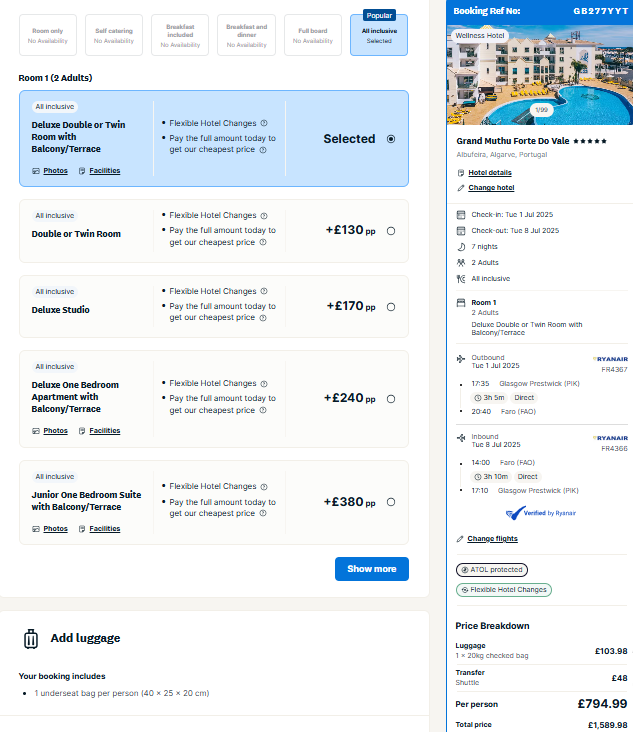The image size is (633, 732).
Task: Click the check-out calendar icon
Action: pos(461,231)
